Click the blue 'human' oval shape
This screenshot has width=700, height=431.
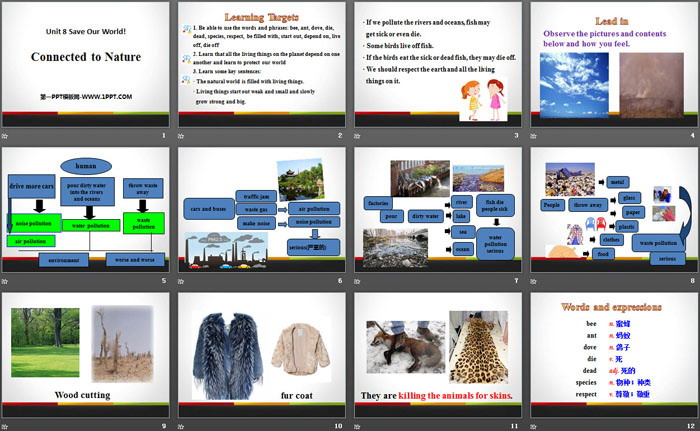coord(85,167)
